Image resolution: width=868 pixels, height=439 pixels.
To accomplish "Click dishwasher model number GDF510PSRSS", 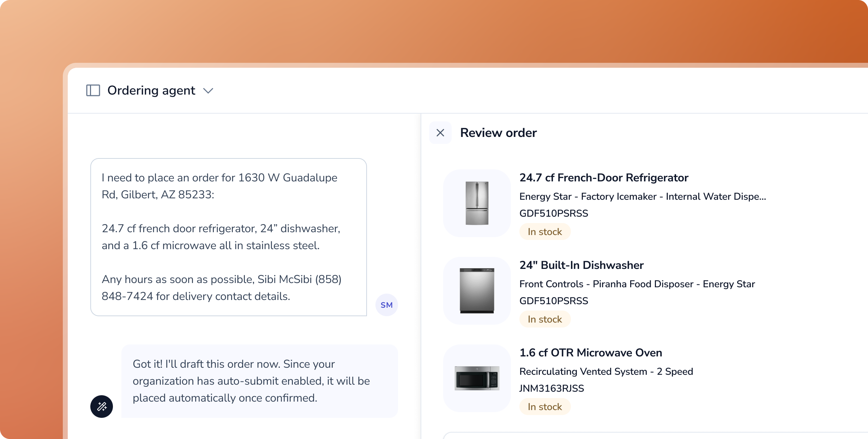I will (x=554, y=301).
